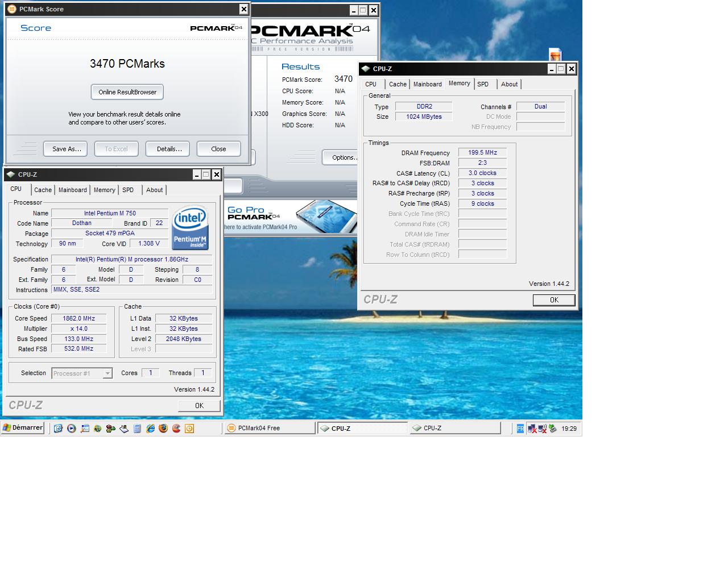
Task: Launch Internet Explorer from quick launch
Action: click(150, 429)
